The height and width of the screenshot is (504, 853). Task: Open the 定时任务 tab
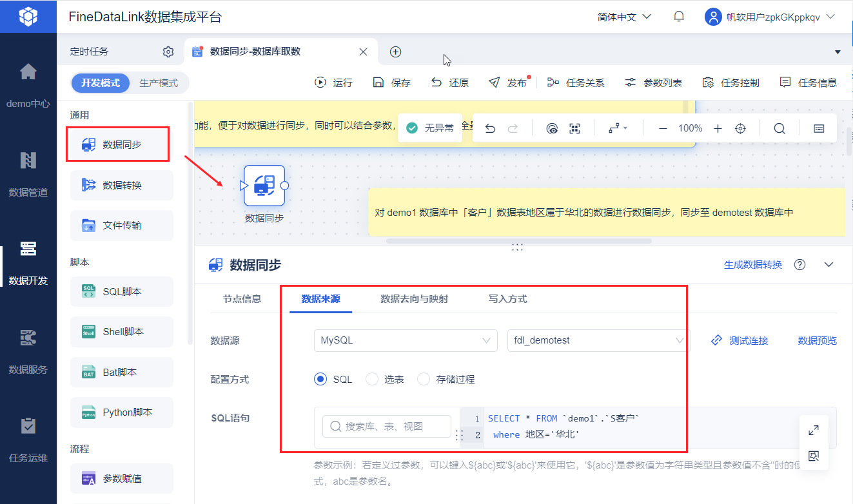89,52
